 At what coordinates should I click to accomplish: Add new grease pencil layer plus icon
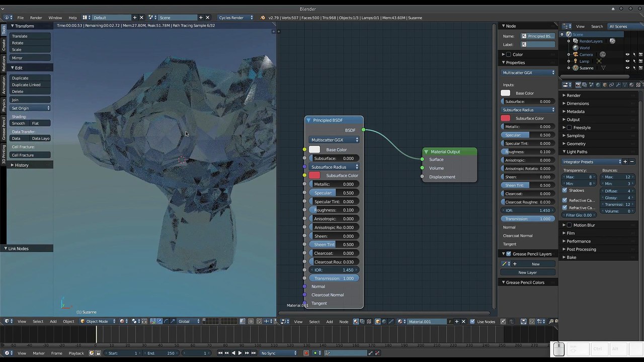(515, 264)
